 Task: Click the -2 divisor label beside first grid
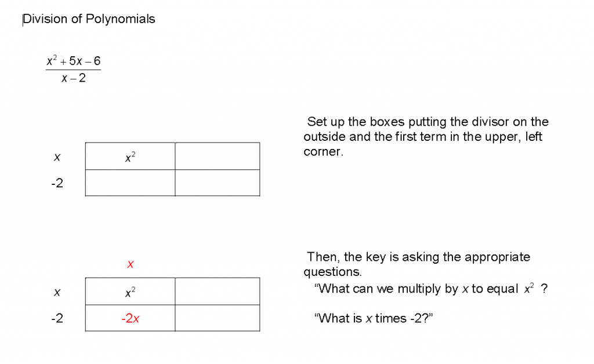click(57, 183)
